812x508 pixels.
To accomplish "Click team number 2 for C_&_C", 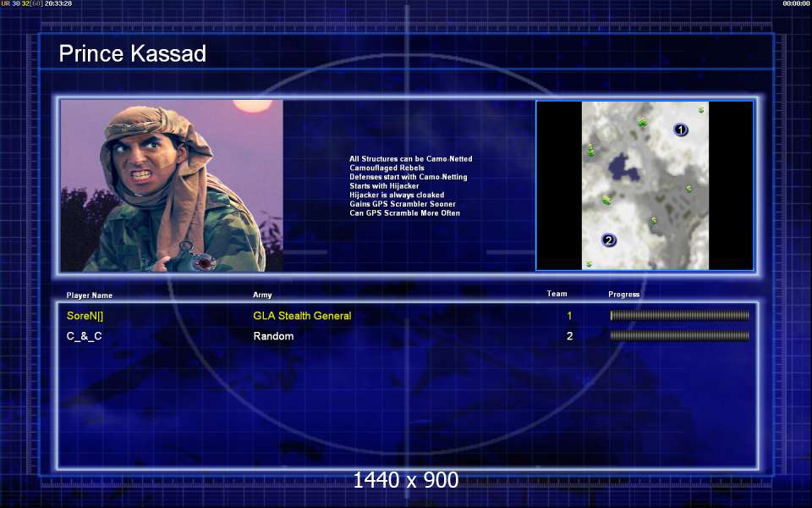I will (x=569, y=336).
